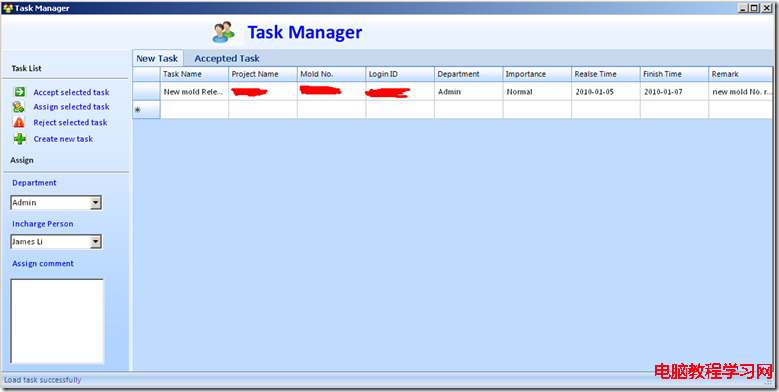Click the Task Manager title bar icon
The height and width of the screenshot is (392, 779).
coord(7,8)
